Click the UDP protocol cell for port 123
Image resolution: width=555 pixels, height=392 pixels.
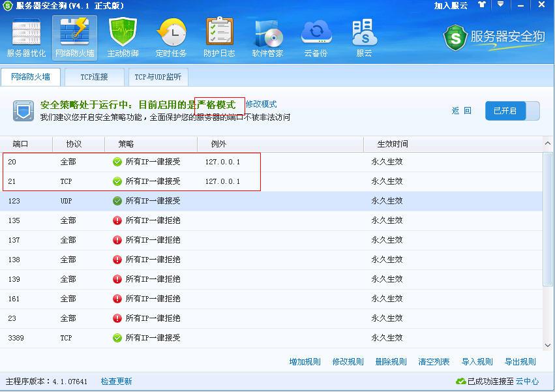[66, 201]
